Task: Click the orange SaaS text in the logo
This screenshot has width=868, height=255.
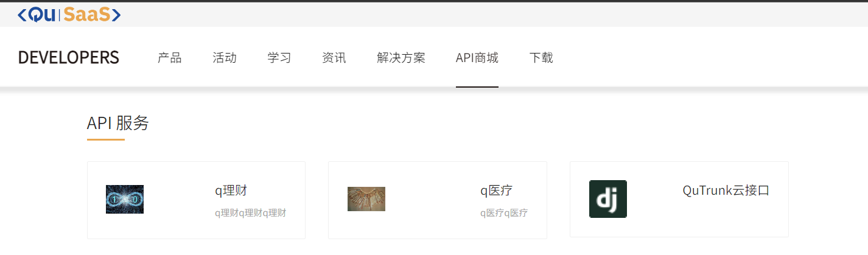Action: point(88,15)
